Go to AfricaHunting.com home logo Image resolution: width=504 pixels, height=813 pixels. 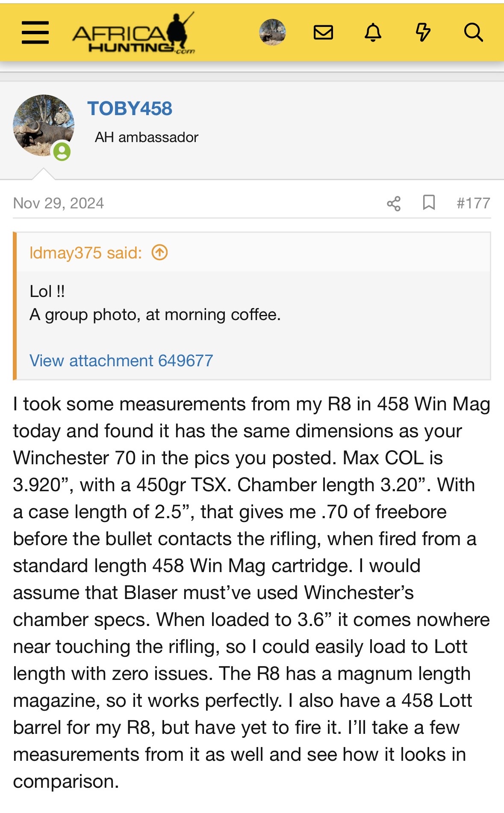coord(133,34)
